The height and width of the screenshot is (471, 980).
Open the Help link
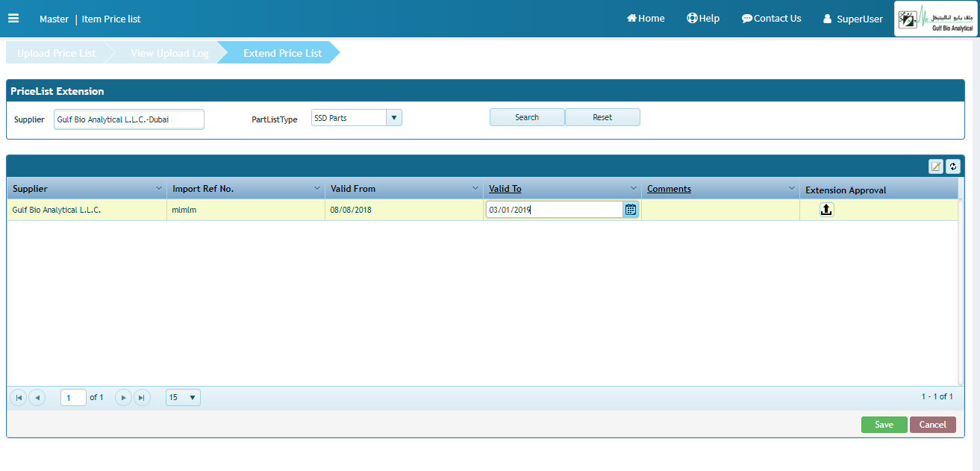pos(703,19)
